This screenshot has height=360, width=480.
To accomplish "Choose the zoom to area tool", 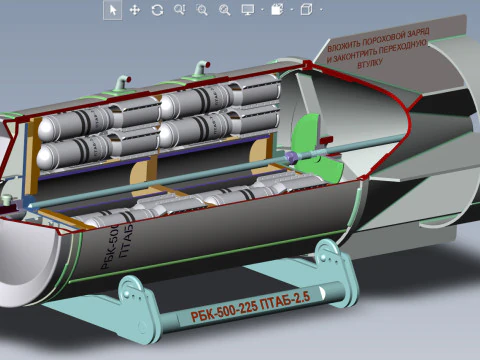I will tap(202, 10).
